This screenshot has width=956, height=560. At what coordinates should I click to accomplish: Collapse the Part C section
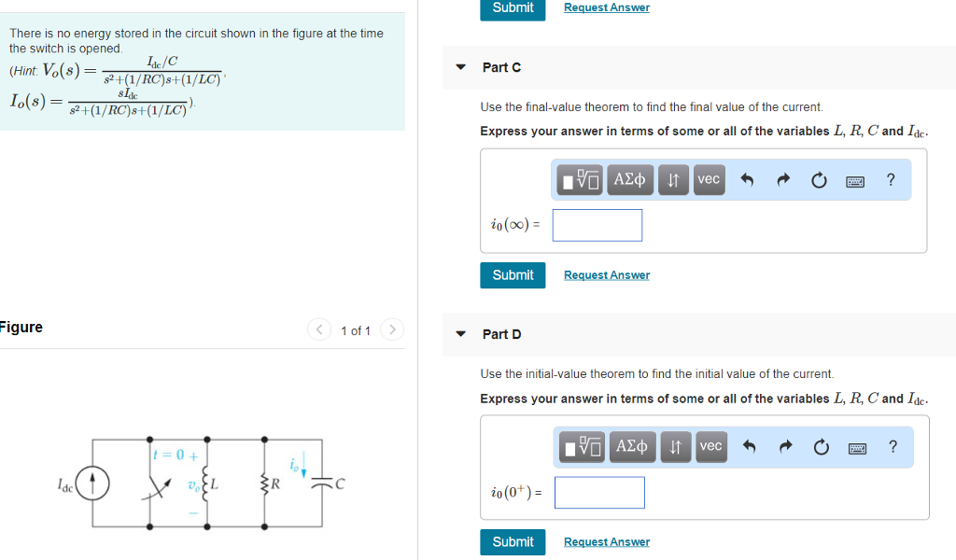coord(460,67)
